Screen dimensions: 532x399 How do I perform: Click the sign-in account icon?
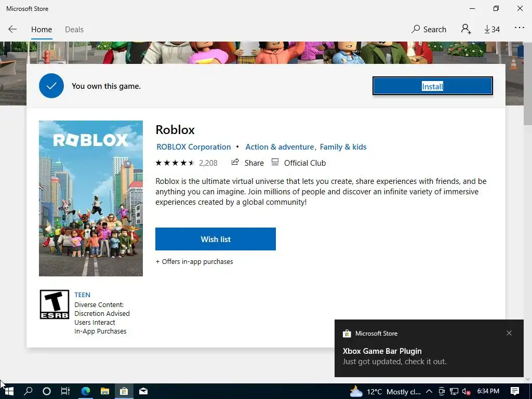(x=466, y=29)
